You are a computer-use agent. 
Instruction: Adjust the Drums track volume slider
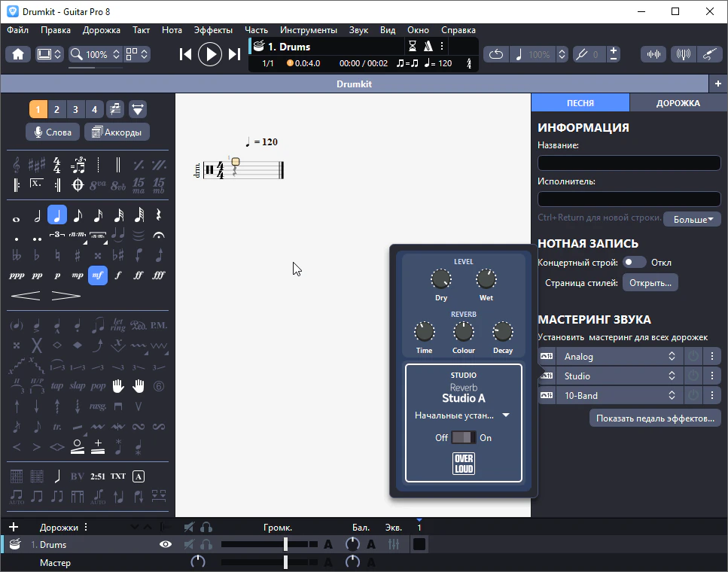coord(285,544)
